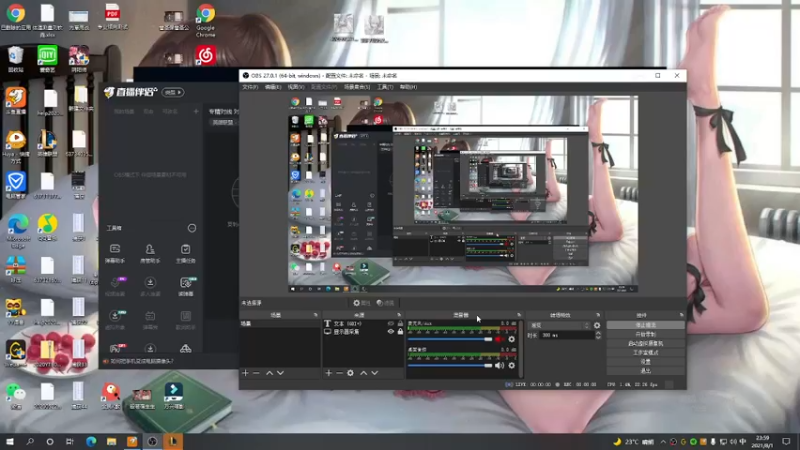This screenshot has height=450, width=800.
Task: Click the top streaming button in Controls
Action: [645, 325]
